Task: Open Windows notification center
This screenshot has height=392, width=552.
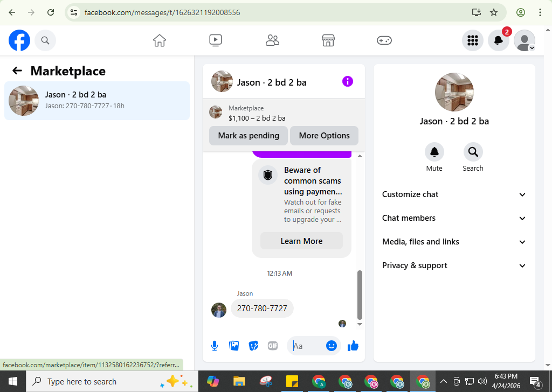Action: 535,381
